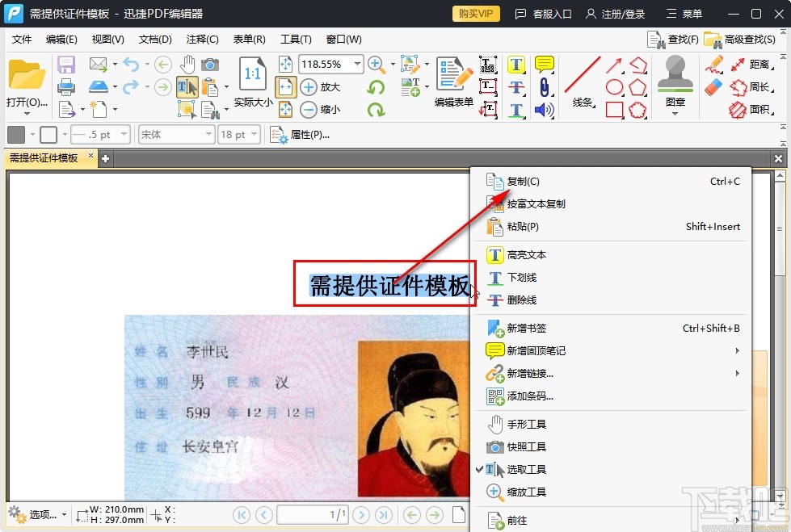Open the 注释(C) menu
791x532 pixels.
pos(202,39)
